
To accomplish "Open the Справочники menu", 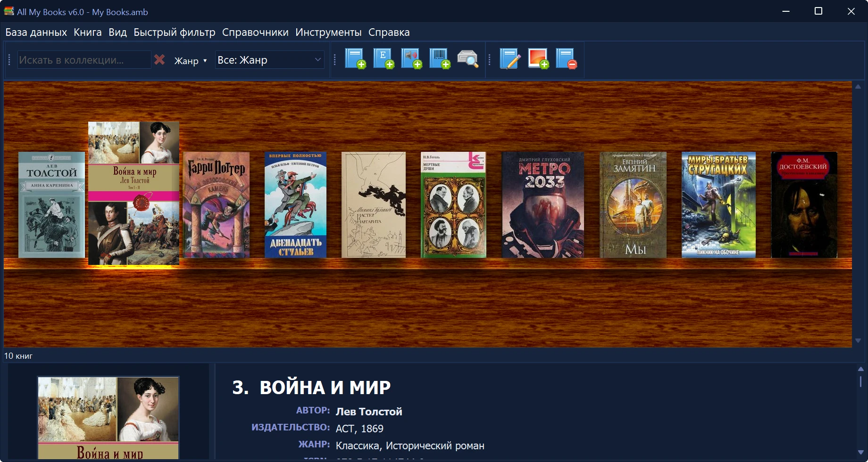I will click(255, 32).
